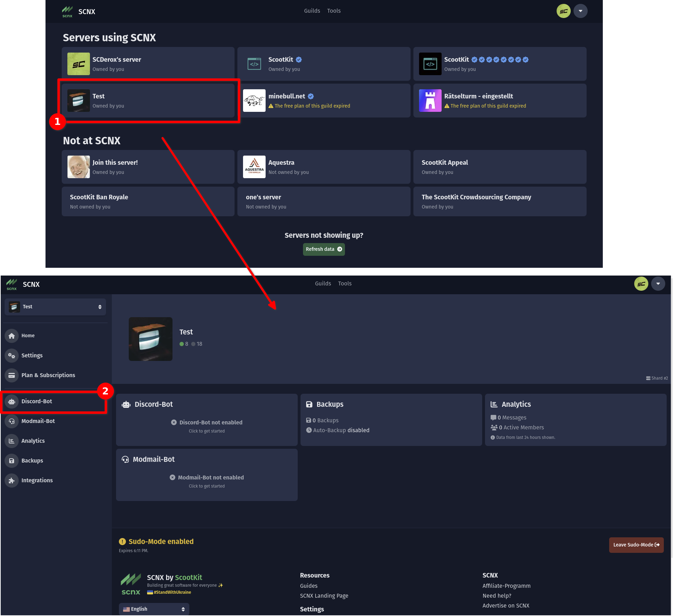Expand the Test server selector dropdown
This screenshot has width=673, height=616.
tap(55, 307)
